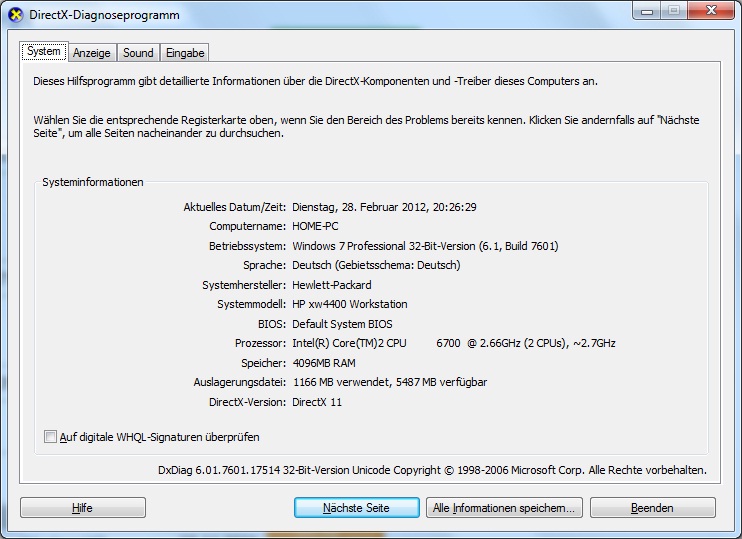This screenshot has height=539, width=742.
Task: Click the DxDiag 6.01.7601.17514 copyright line
Action: pyautogui.click(x=432, y=470)
